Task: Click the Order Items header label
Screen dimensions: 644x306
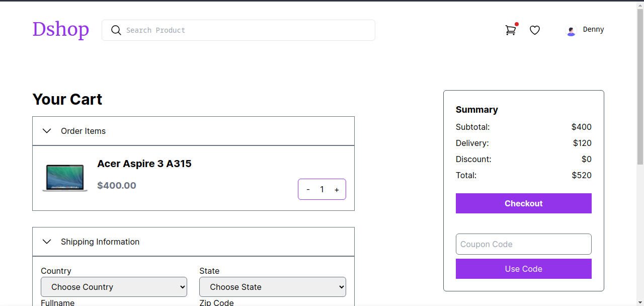Action: coord(83,131)
